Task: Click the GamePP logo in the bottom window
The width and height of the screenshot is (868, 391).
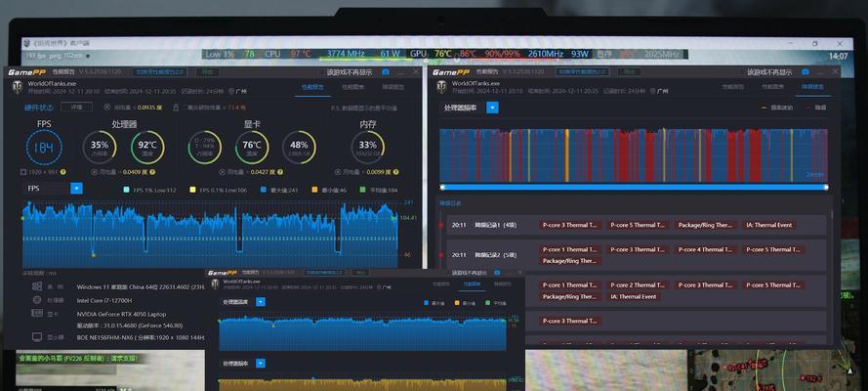Action: click(x=223, y=273)
